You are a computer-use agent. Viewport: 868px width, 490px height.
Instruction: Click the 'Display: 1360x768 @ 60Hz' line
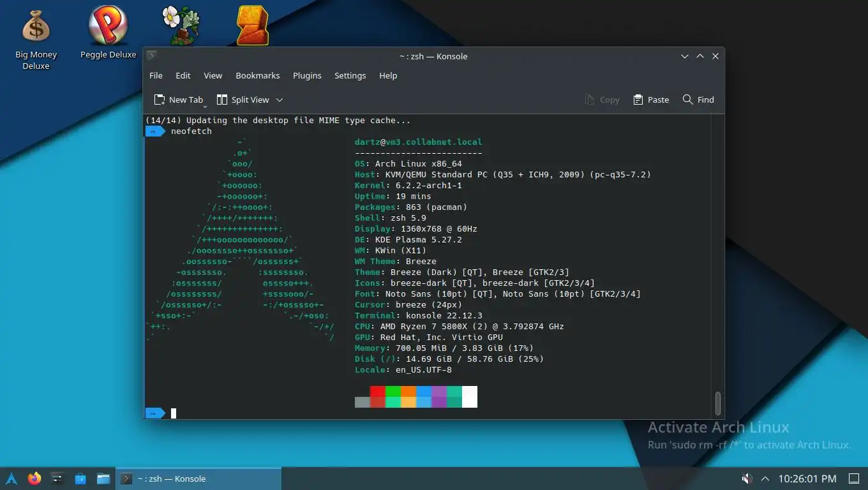(x=416, y=228)
